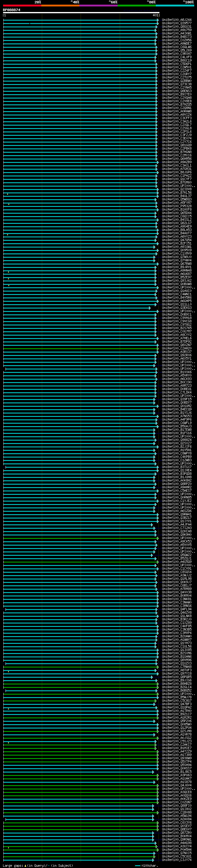Image resolution: width=197 pixels, height=868 pixels.
Task: Click the label UniRef100_B2S765
Action: (176, 328)
